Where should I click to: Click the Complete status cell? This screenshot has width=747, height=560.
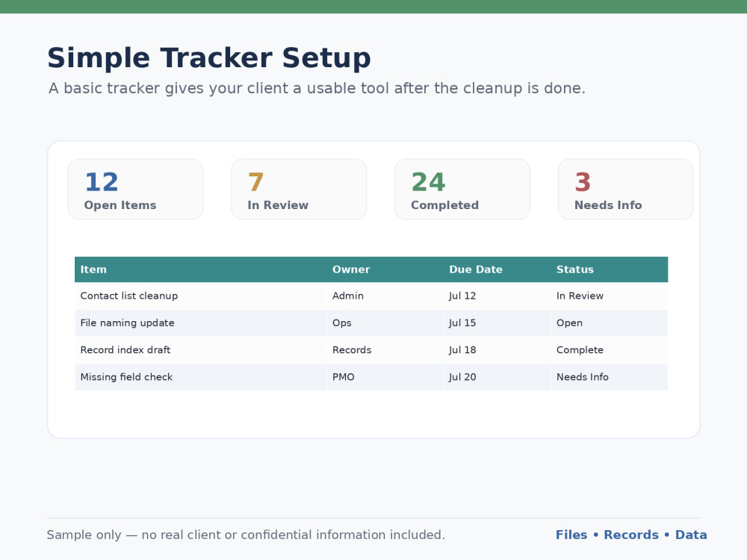tap(610, 350)
